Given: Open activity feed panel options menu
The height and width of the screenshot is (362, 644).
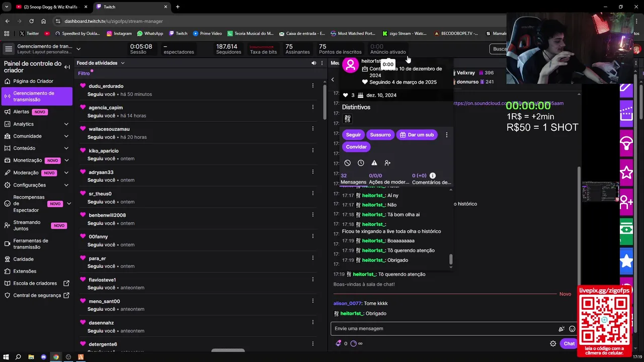Looking at the screenshot, I should (x=322, y=63).
